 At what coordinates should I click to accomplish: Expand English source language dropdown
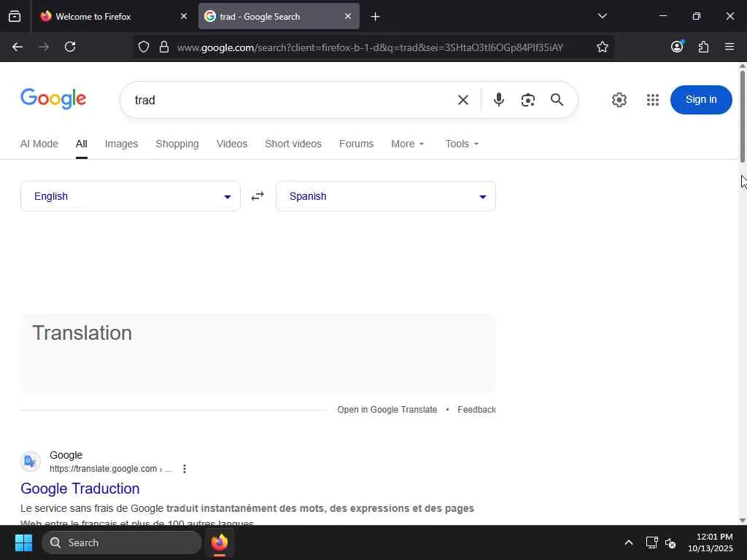(131, 196)
